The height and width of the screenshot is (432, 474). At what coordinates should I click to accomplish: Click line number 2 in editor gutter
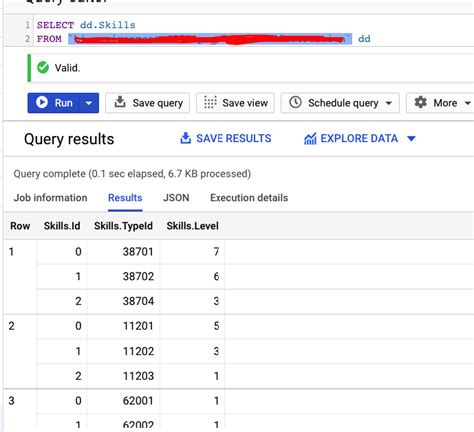27,39
